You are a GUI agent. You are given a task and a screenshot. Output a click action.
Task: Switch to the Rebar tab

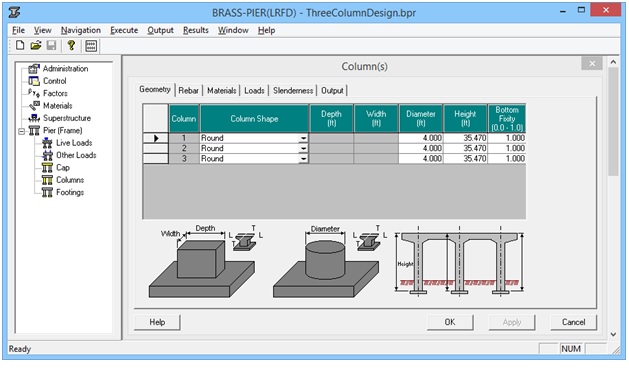coord(189,90)
